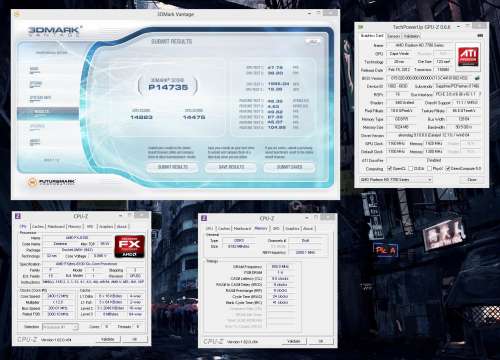The image size is (500, 360).
Task: Click the P14735 3DMark score
Action: click(x=168, y=87)
